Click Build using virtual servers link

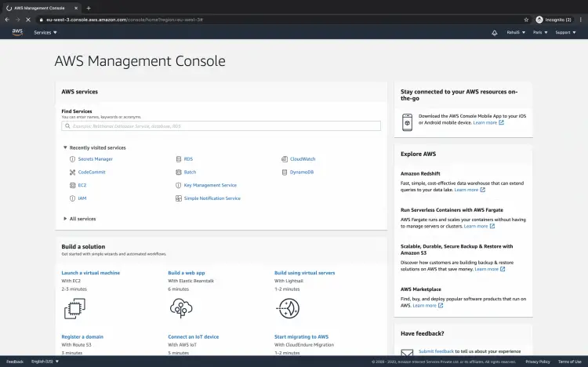pyautogui.click(x=304, y=273)
